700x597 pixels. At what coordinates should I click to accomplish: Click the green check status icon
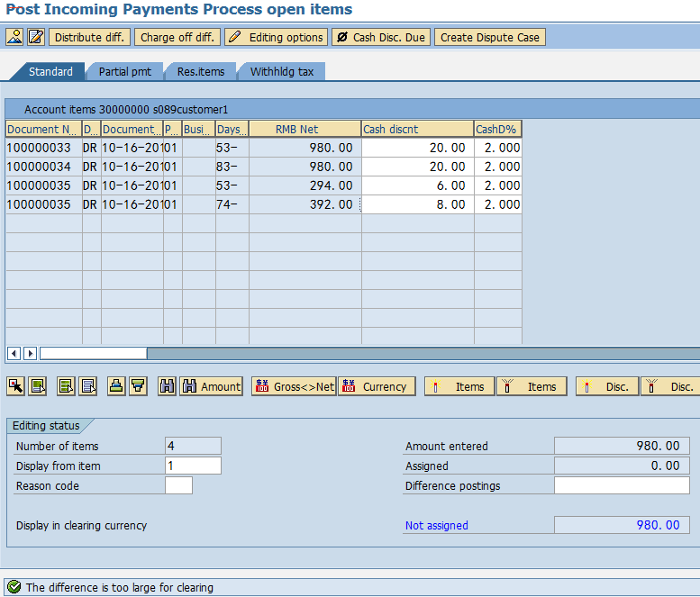tap(14, 587)
